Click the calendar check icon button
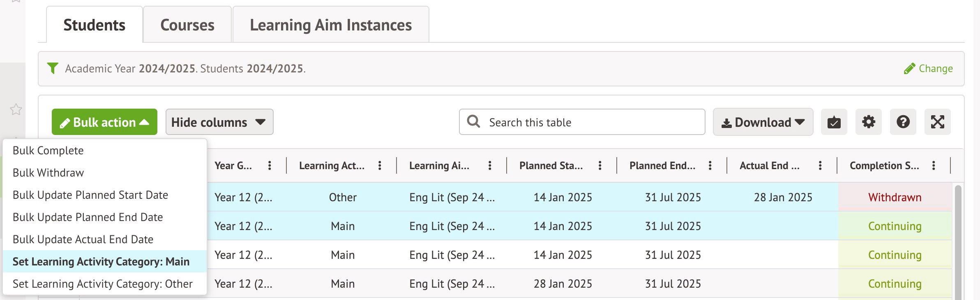 (834, 122)
